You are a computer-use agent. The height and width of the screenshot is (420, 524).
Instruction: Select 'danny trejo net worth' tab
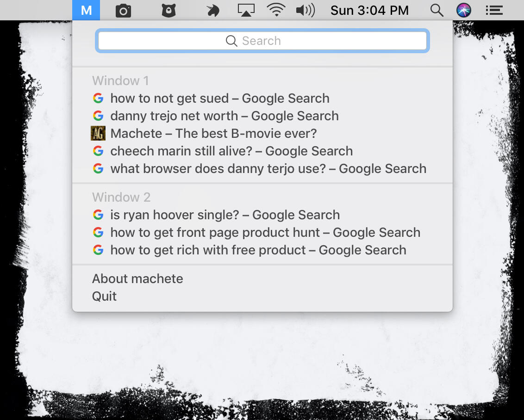coord(225,116)
